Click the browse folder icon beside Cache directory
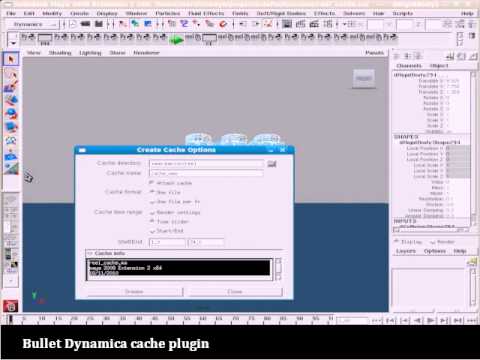The width and height of the screenshot is (480, 360). [x=272, y=163]
